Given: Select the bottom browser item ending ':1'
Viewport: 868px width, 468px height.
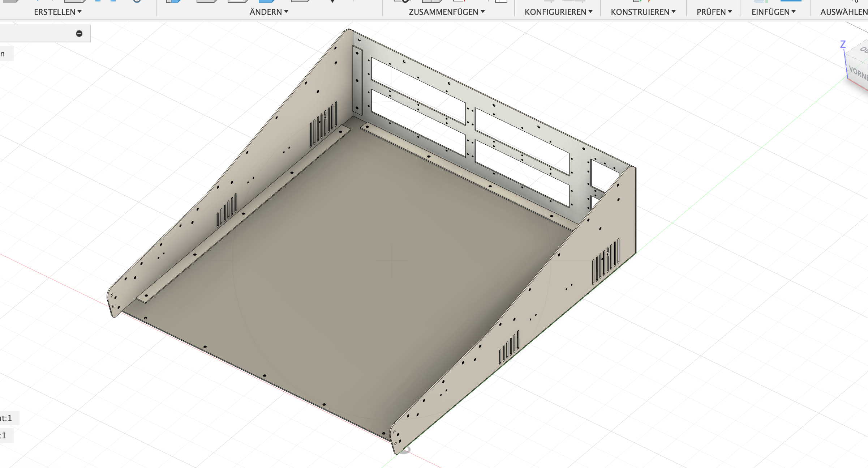Looking at the screenshot, I should click(4, 436).
